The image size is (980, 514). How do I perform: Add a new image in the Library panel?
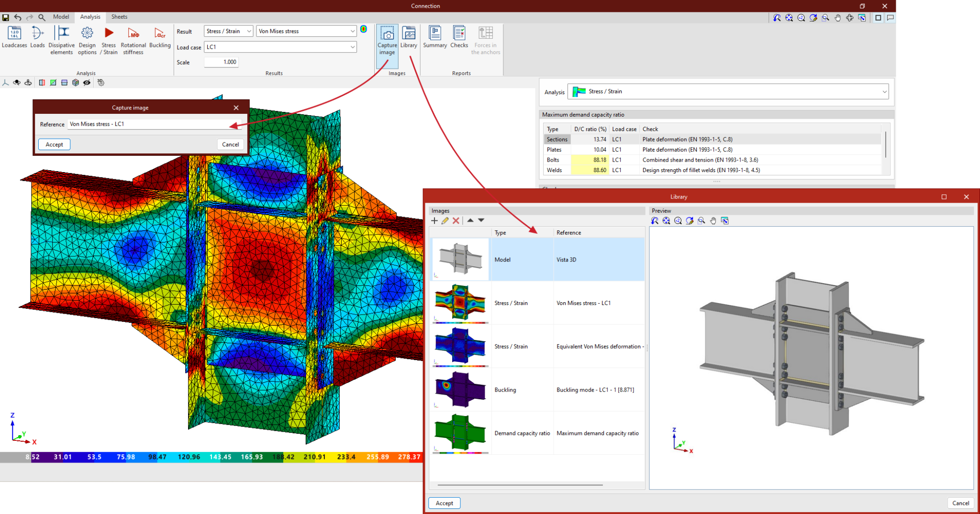click(434, 220)
